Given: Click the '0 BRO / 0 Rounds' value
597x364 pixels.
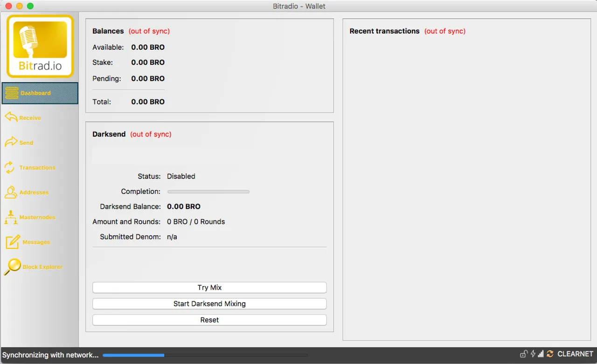Looking at the screenshot, I should 196,222.
